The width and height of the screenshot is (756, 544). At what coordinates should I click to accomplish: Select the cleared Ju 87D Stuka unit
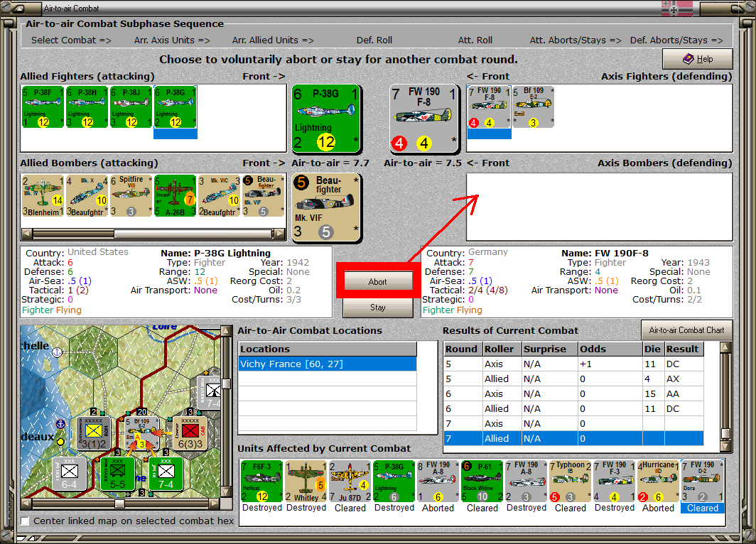pos(350,481)
